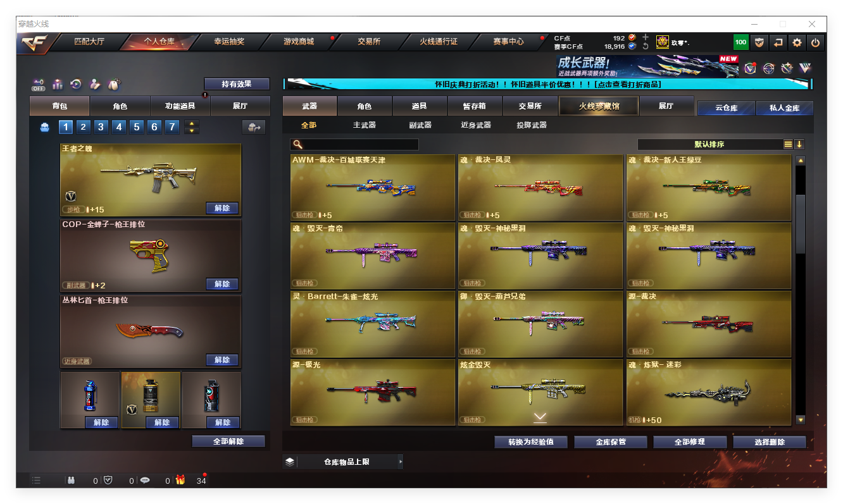Click the weapon list vertical scrollbar handle
The image size is (843, 504).
click(x=801, y=224)
